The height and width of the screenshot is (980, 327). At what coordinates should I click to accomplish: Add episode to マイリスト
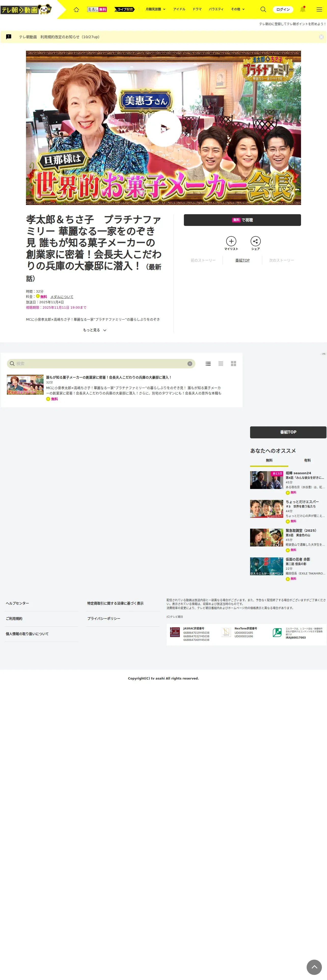pyautogui.click(x=231, y=243)
